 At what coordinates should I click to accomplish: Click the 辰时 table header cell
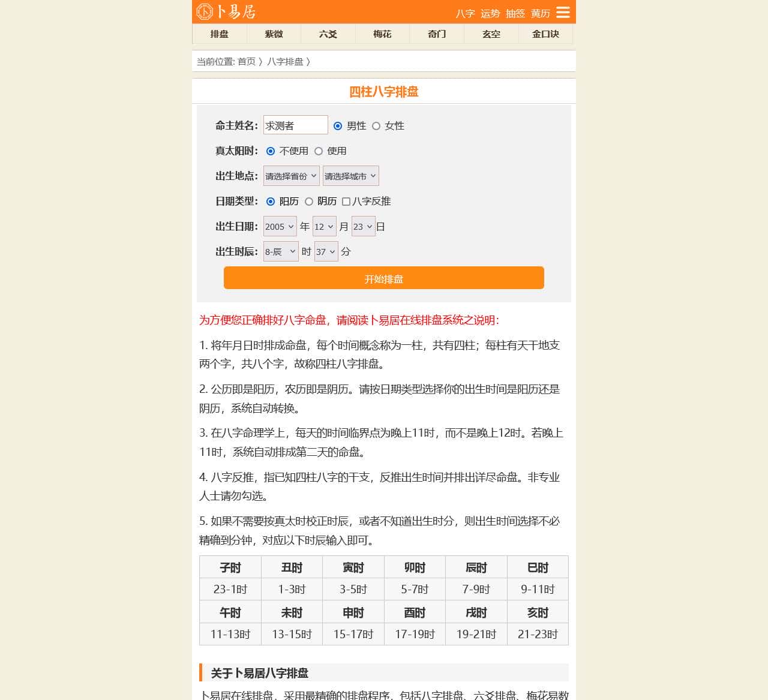click(476, 567)
